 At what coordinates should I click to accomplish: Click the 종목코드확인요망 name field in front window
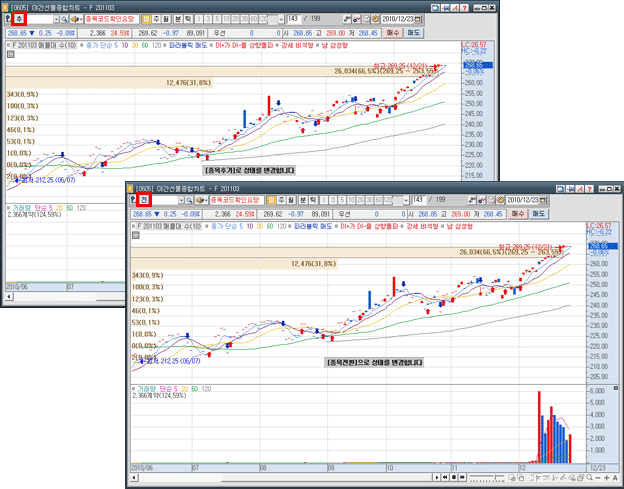pyautogui.click(x=237, y=200)
